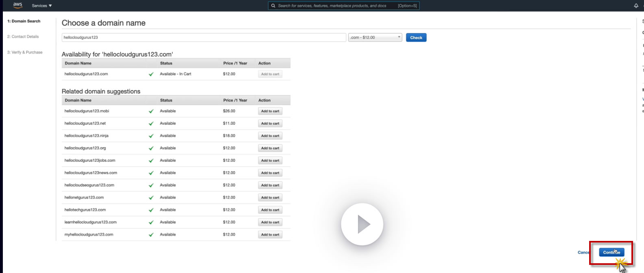The height and width of the screenshot is (273, 644).
Task: Add hellocloudgurus123.net to cart
Action: pos(270,123)
